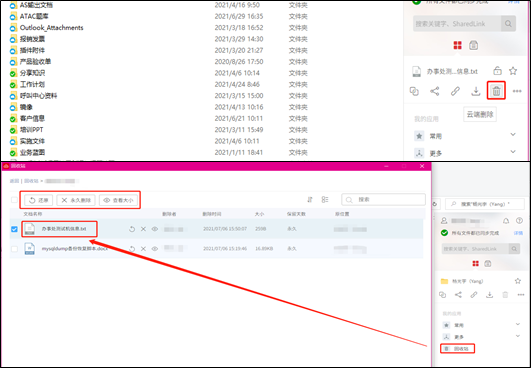Expand 更多 chevron in the panel showing 办事处测...信息.txt
Screen dimensions: 531x368
(x=513, y=151)
